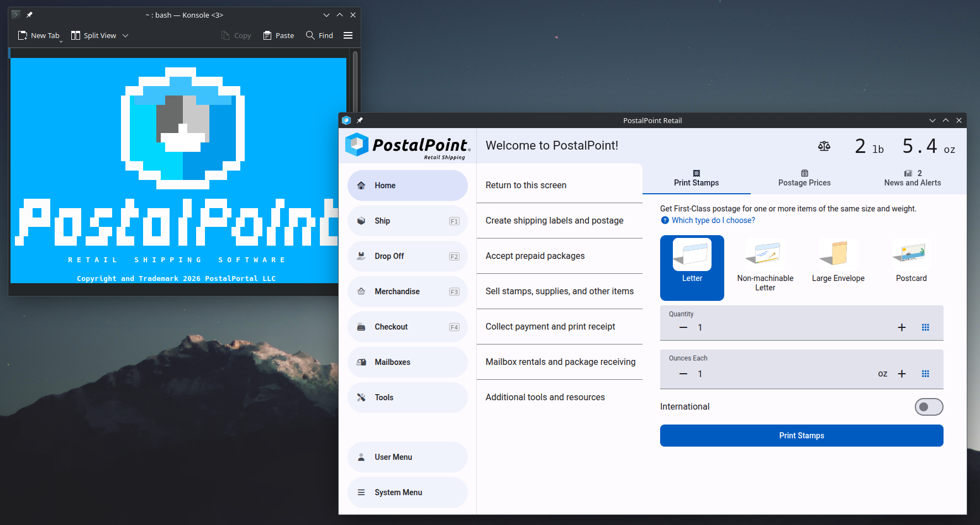Image resolution: width=980 pixels, height=525 pixels.
Task: Enable the International shipping toggle
Action: coord(929,407)
